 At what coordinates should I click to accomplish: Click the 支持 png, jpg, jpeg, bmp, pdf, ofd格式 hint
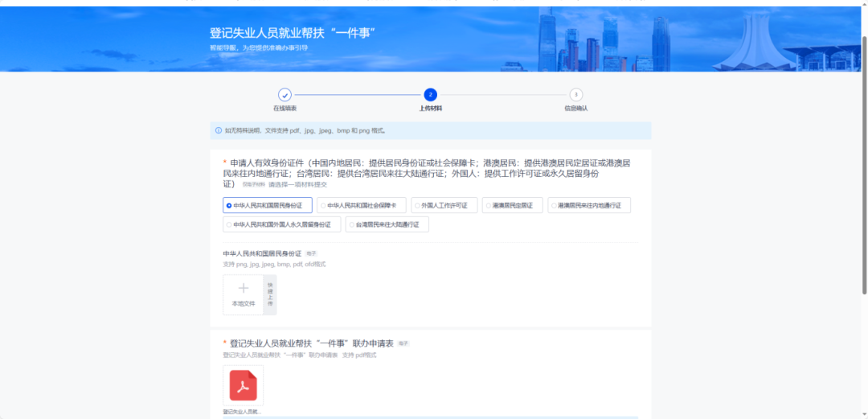coord(274,265)
